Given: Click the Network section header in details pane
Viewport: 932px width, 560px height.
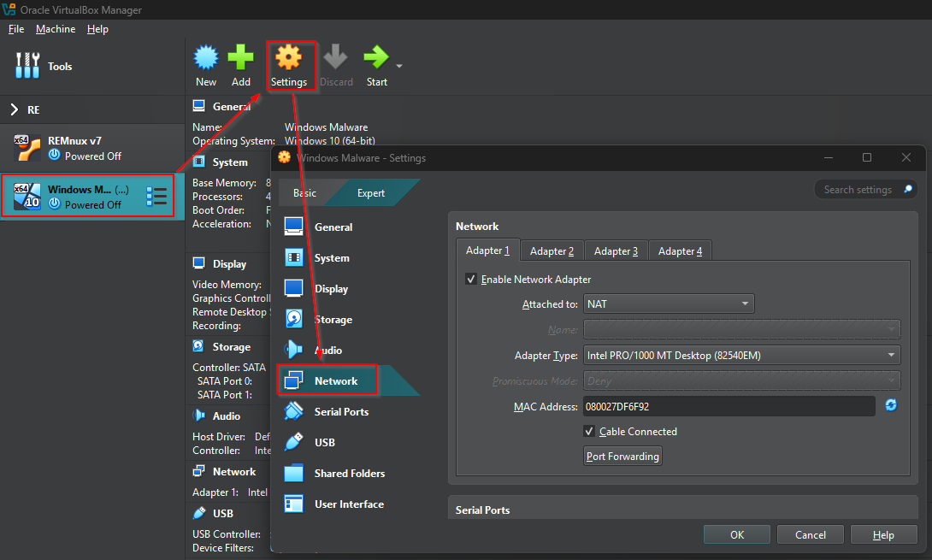Looking at the screenshot, I should point(234,471).
